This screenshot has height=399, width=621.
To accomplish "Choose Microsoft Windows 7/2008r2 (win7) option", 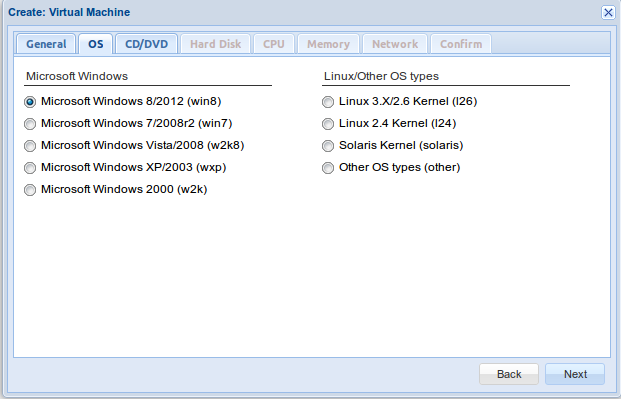I will (x=30, y=124).
